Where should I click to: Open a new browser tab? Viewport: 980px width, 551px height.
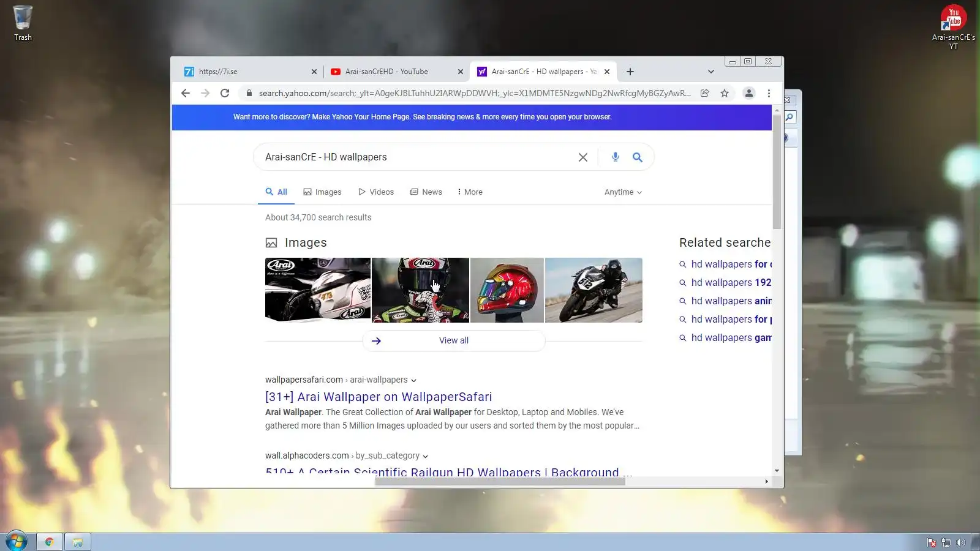coord(630,72)
